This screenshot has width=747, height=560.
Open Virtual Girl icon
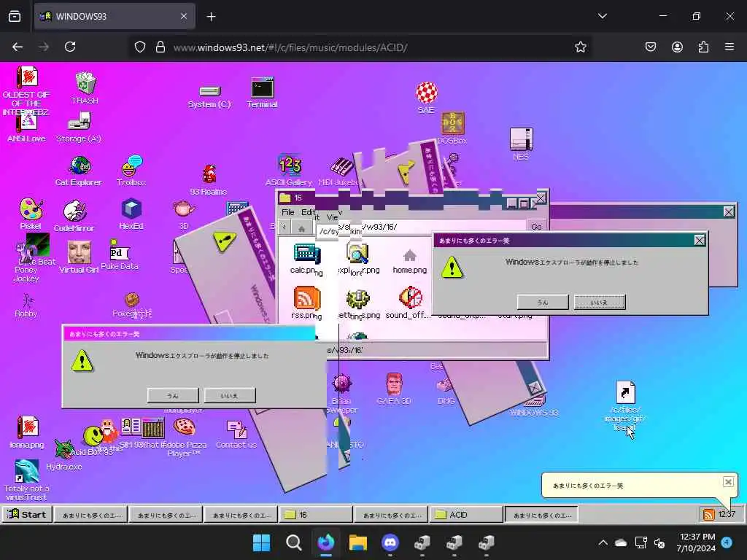click(79, 257)
